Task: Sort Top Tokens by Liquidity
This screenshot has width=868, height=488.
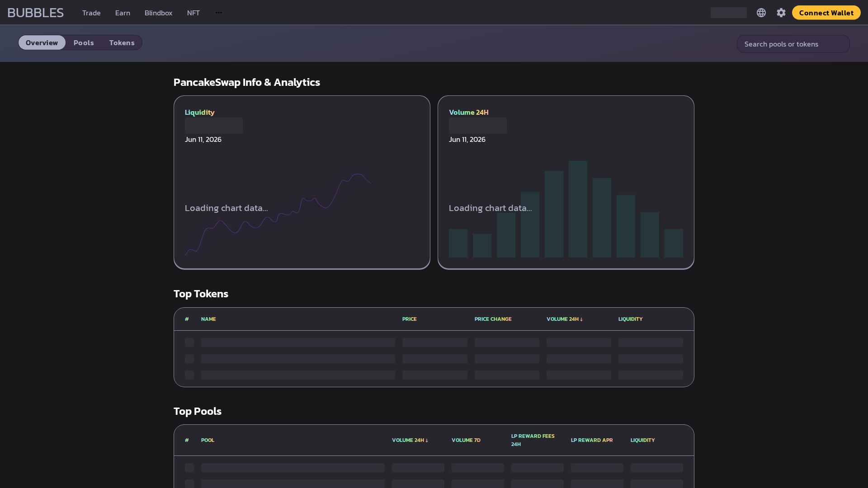Action: click(x=630, y=319)
